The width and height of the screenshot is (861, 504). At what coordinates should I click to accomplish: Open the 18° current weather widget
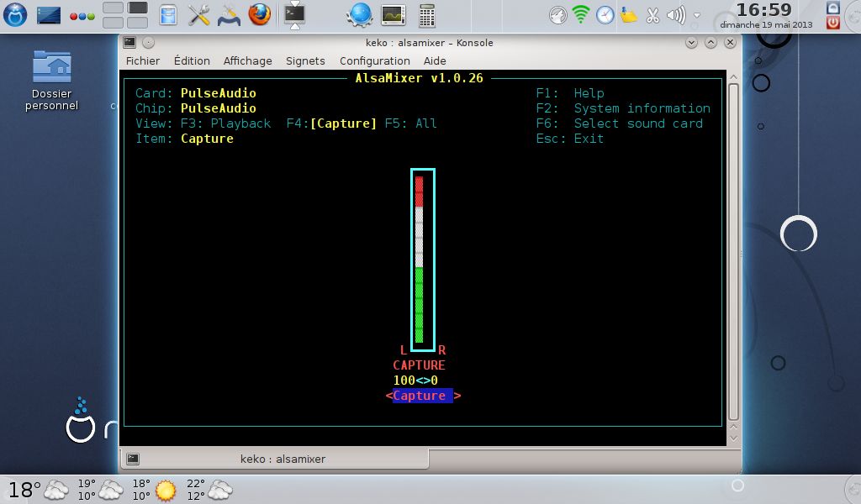tap(38, 490)
